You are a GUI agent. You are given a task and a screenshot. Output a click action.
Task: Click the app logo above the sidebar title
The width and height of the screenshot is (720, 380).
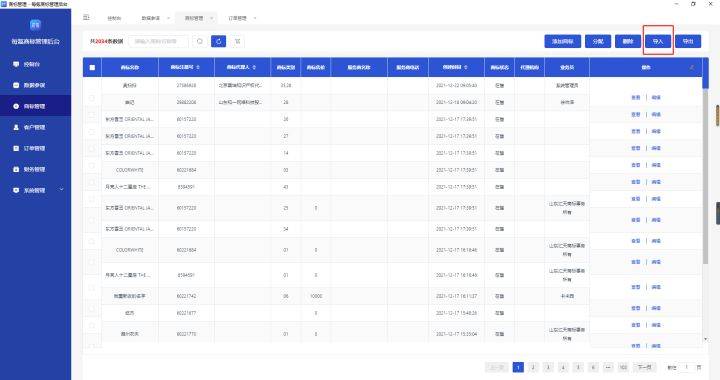[35, 25]
